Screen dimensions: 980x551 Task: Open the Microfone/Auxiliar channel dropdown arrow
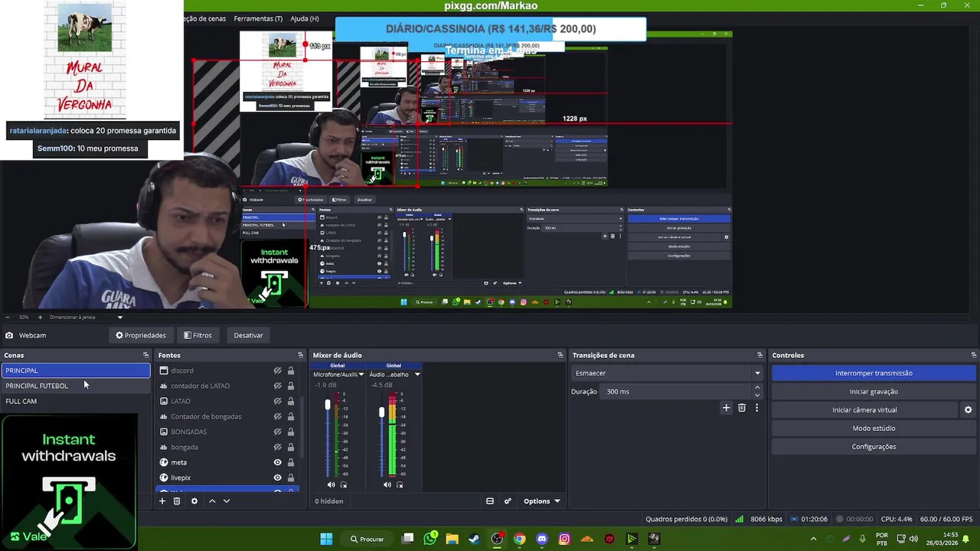(361, 374)
